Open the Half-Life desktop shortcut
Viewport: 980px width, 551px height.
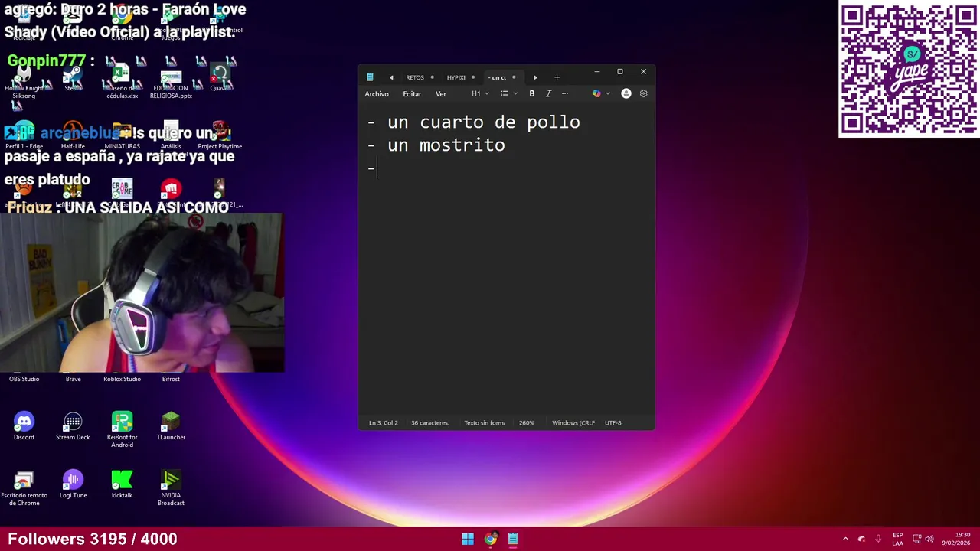73,136
